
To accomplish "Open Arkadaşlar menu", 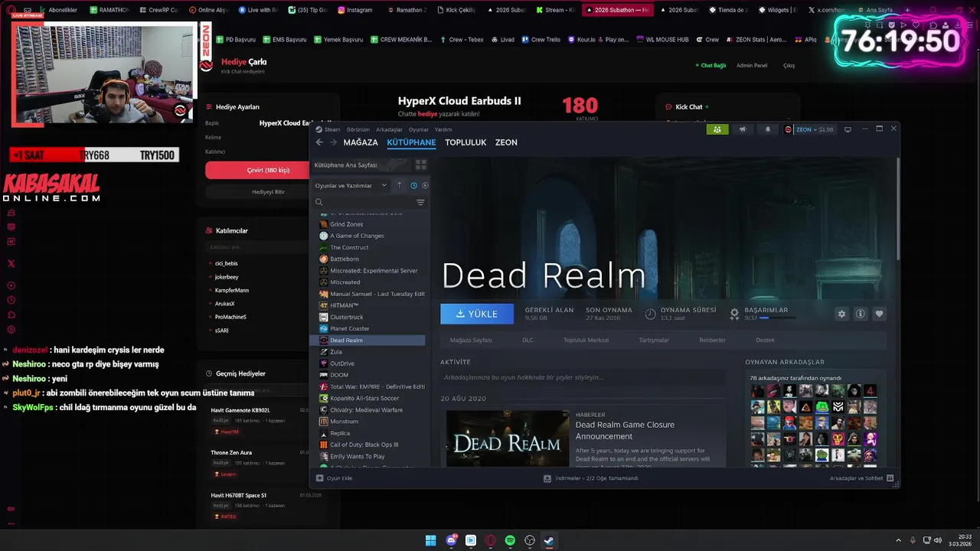I will pos(389,129).
